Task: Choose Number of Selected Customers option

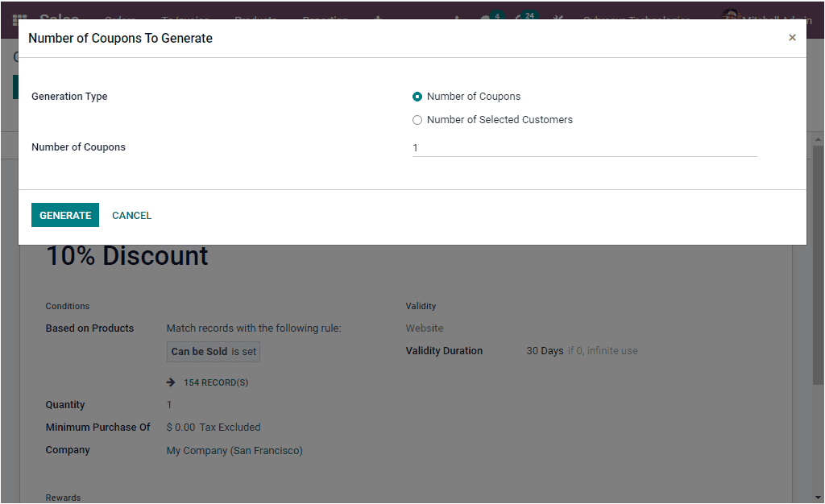Action: coord(417,119)
